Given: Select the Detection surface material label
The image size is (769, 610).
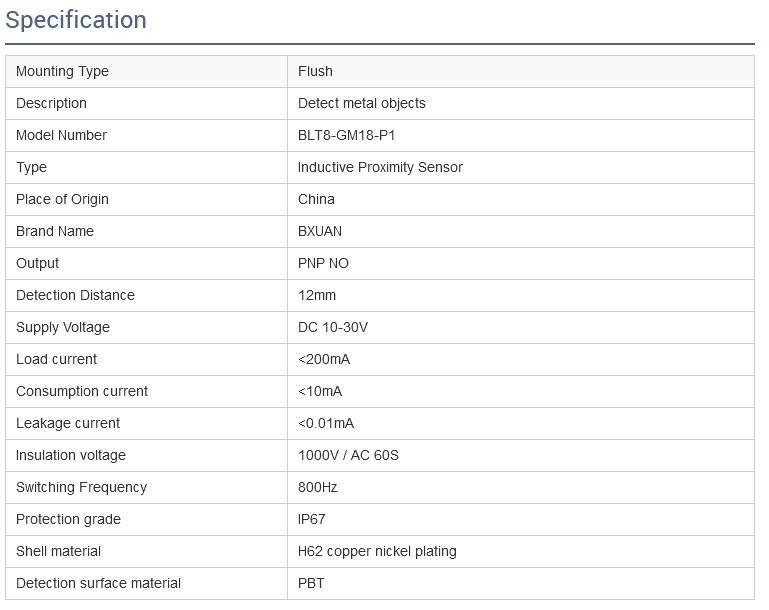Looking at the screenshot, I should point(98,583).
